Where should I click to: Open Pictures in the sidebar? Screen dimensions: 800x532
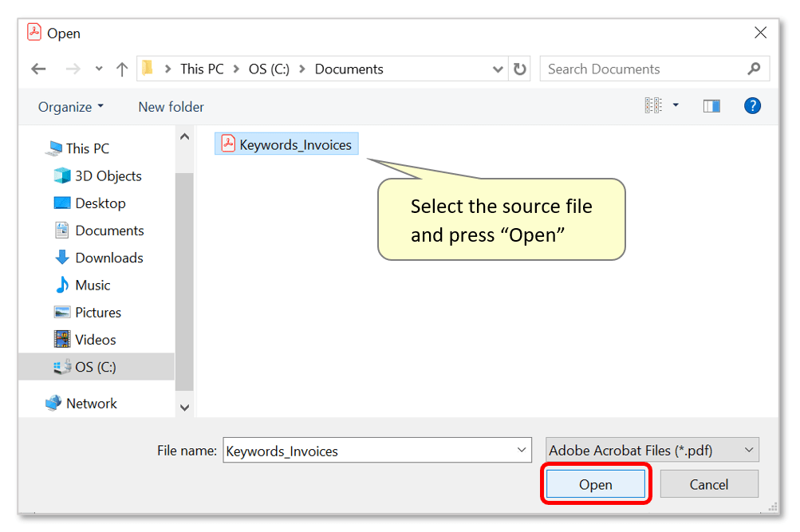pyautogui.click(x=88, y=312)
